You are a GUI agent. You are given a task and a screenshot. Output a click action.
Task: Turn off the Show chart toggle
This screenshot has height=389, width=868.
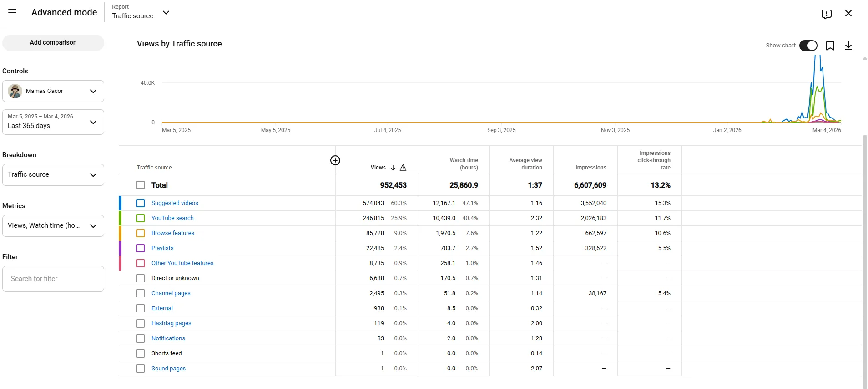[x=808, y=46]
